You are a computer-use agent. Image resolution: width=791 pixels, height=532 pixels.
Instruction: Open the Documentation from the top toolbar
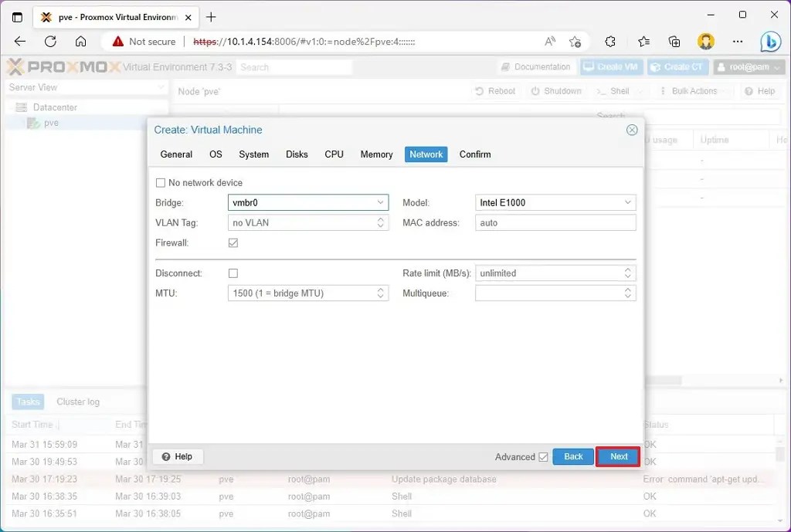pos(536,67)
